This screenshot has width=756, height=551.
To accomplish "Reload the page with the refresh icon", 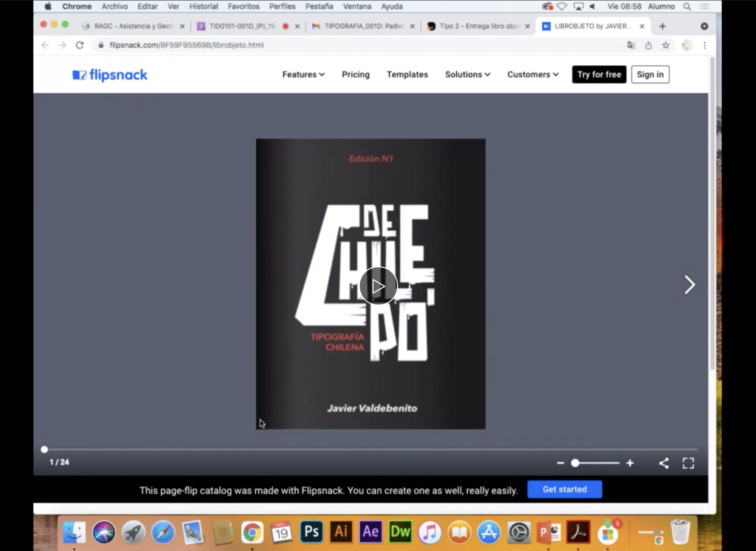I will tap(80, 45).
